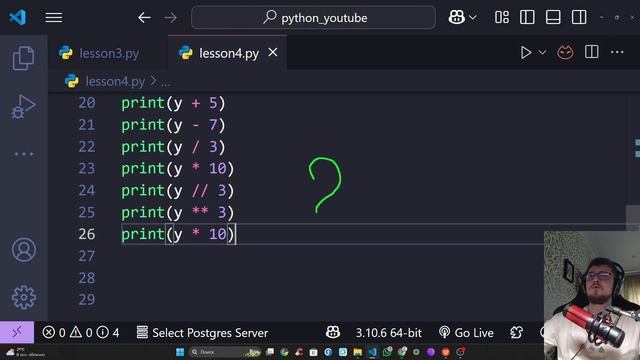Select Python interpreter 3.10.6 64-bit
640x360 pixels.
coord(389,333)
